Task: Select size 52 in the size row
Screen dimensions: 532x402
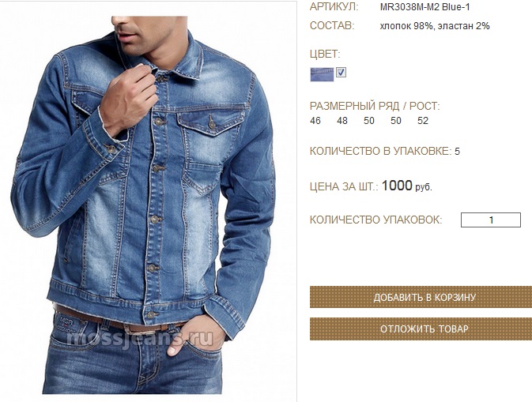Action: click(423, 121)
